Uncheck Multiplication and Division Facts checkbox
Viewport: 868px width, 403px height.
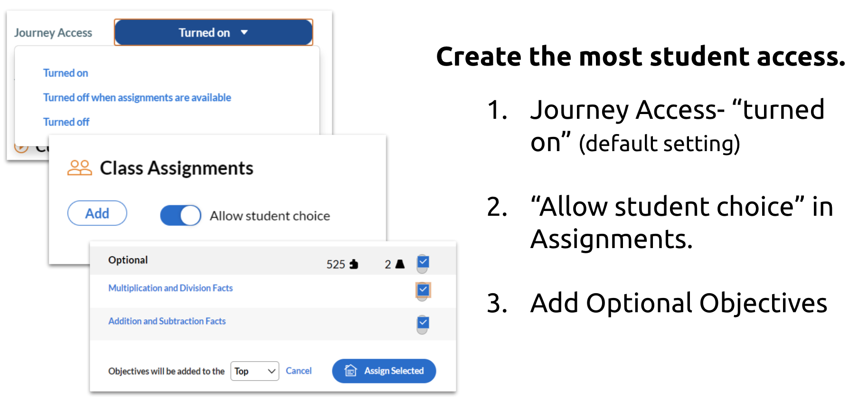pos(423,289)
